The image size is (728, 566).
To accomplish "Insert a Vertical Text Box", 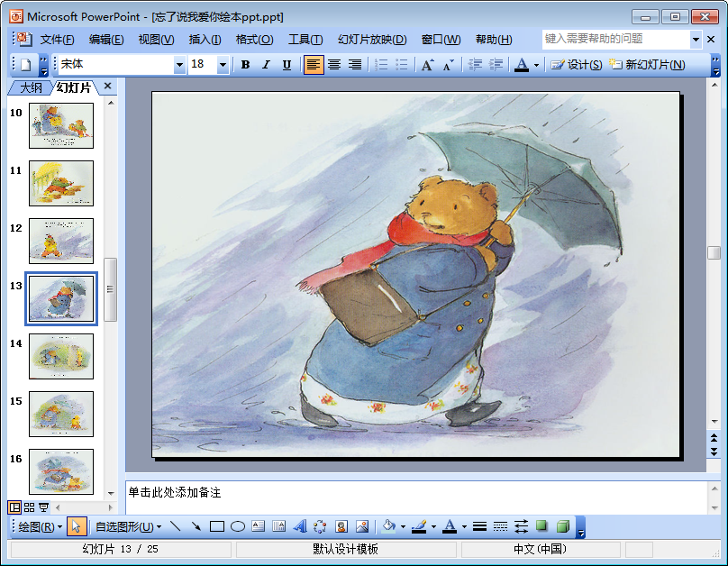I will point(279,526).
